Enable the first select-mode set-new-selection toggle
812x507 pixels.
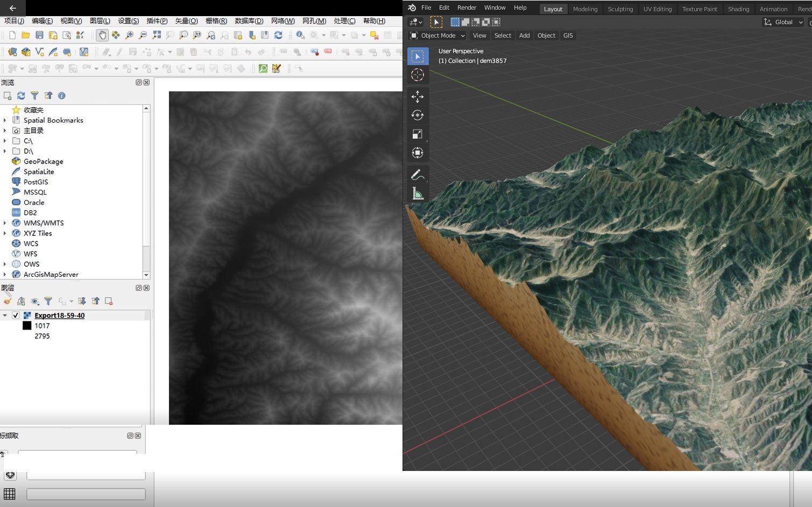pos(455,22)
